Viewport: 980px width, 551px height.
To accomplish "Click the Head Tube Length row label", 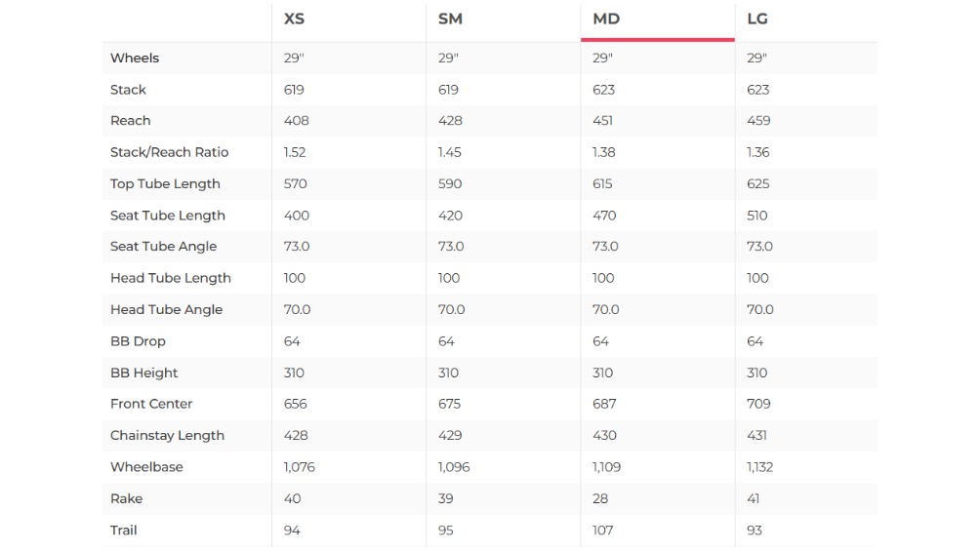I will (171, 278).
